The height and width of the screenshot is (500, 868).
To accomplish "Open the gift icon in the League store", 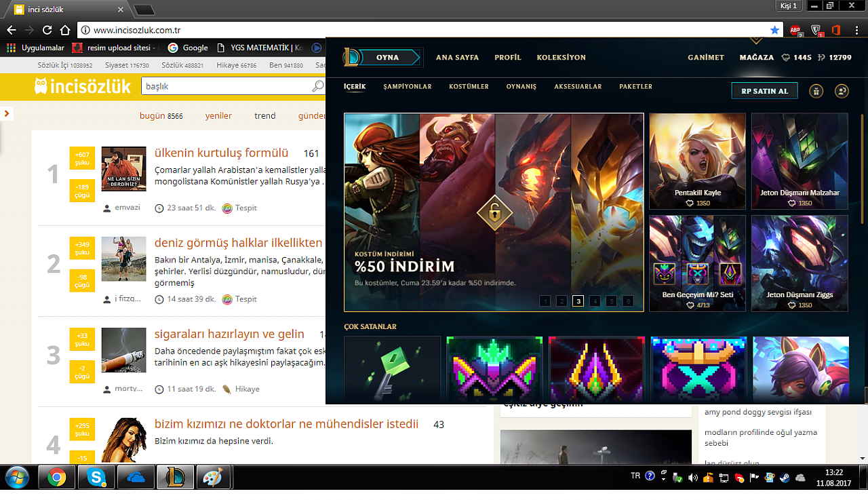I will (x=816, y=91).
